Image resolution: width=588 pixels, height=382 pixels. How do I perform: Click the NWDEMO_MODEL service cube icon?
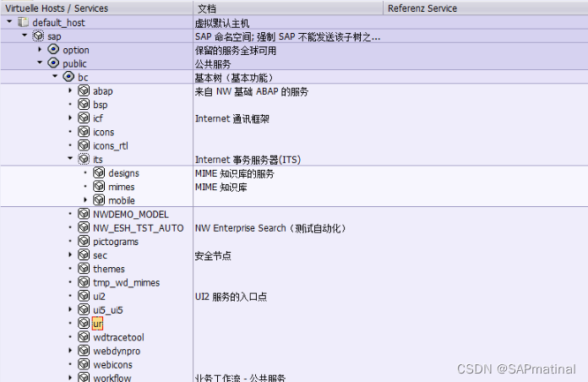(x=84, y=214)
